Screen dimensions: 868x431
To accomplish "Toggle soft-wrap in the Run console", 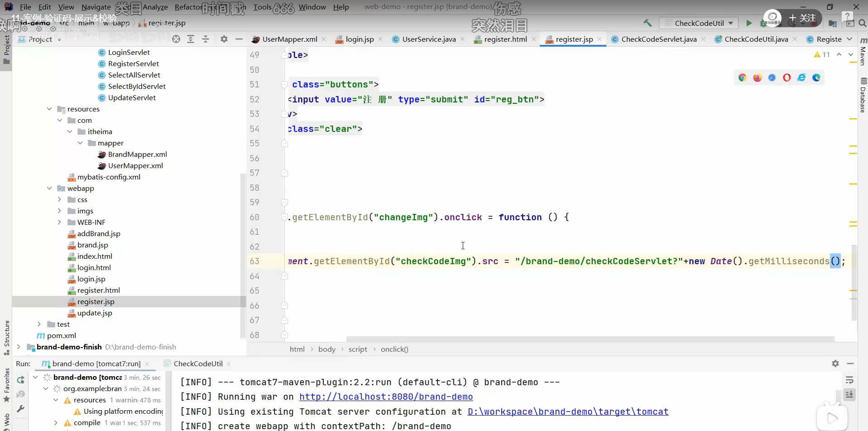I will pos(849,380).
